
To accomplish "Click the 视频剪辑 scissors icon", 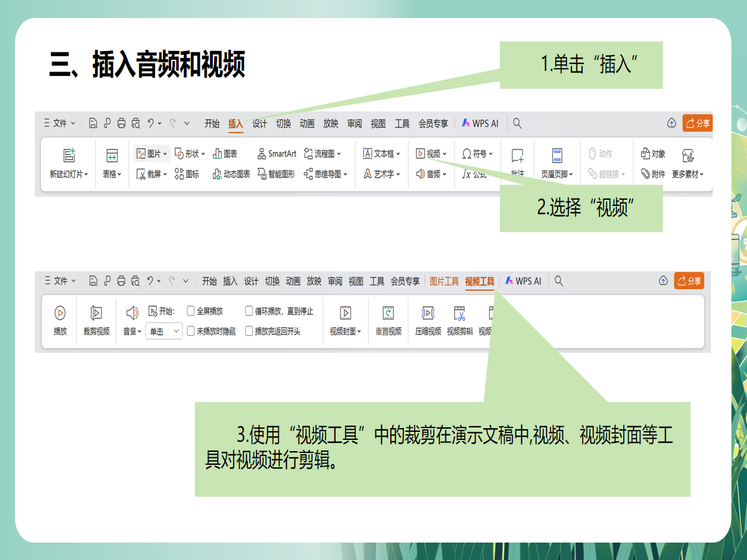I will click(459, 313).
